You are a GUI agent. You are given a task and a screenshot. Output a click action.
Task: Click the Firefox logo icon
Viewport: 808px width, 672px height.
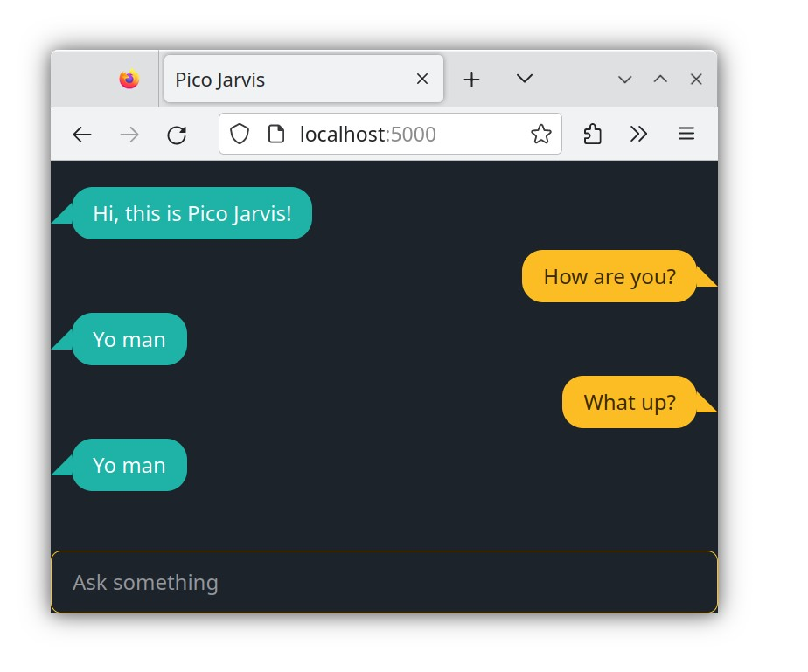pyautogui.click(x=129, y=79)
